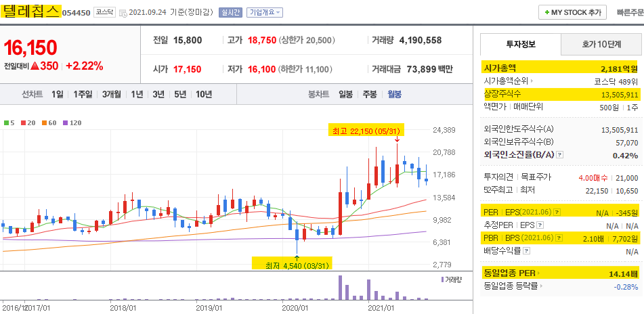
Task: Show the 주봉 candle chart
Action: pos(369,95)
